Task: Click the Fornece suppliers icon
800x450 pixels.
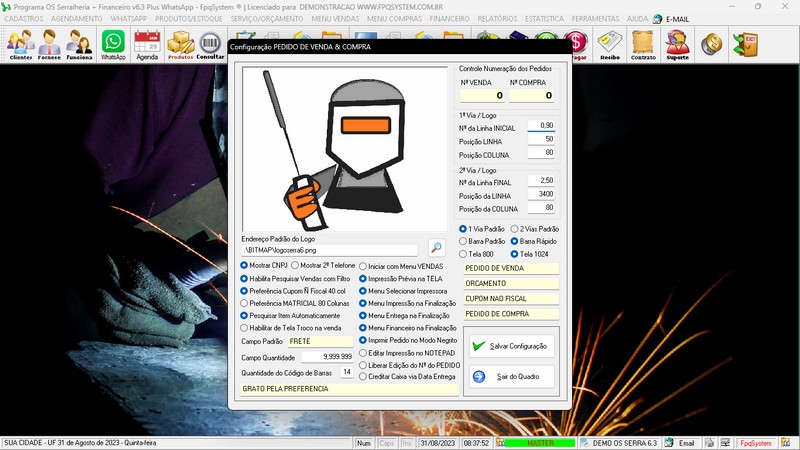Action: [x=49, y=45]
